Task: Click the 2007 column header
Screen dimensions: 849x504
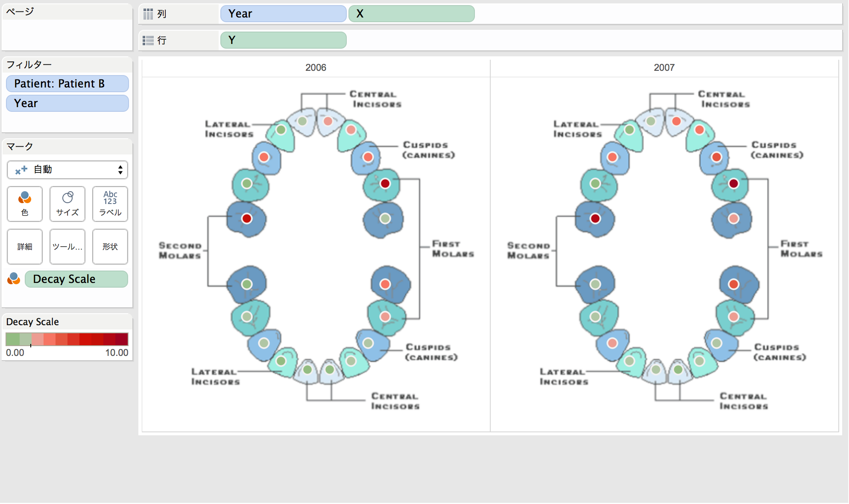Action: tap(664, 67)
